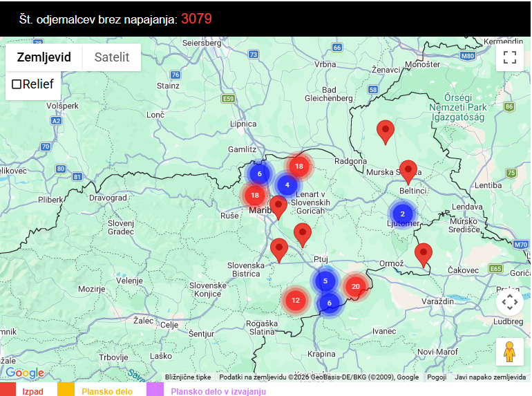Click the red outage pin near Čakovec
Image resolution: width=532 pixels, height=396 pixels.
[424, 254]
